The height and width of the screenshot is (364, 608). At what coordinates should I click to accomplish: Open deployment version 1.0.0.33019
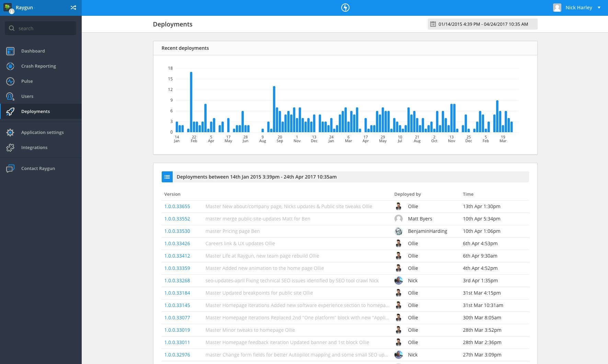click(x=177, y=330)
